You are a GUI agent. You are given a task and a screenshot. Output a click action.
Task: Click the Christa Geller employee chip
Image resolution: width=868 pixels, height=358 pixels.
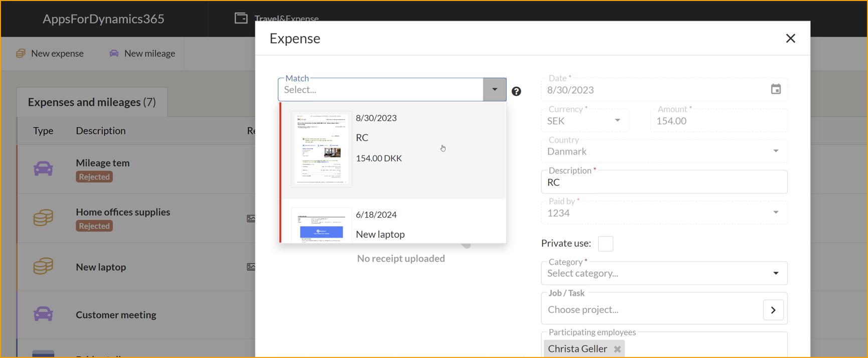pos(584,349)
